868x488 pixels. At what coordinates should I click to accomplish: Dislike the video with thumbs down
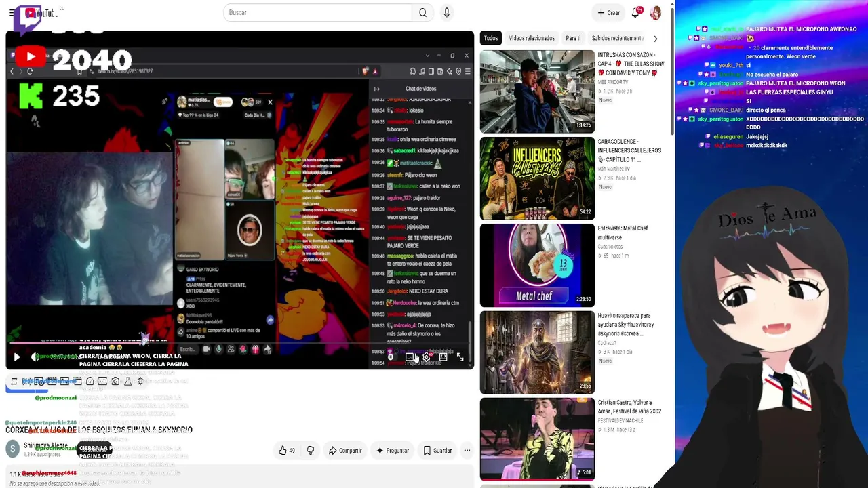click(x=311, y=450)
